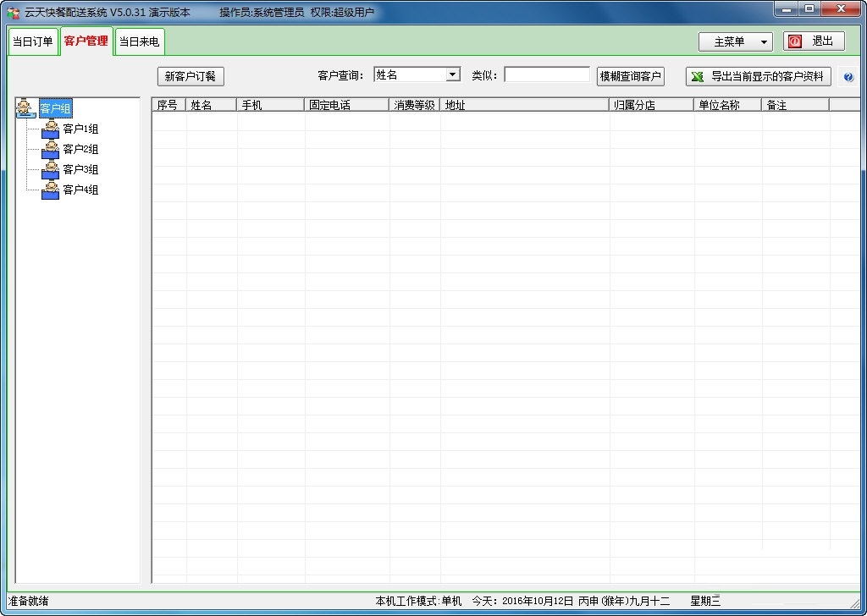The image size is (867, 616).
Task: Click the 模糊查询客户 button
Action: pos(630,76)
